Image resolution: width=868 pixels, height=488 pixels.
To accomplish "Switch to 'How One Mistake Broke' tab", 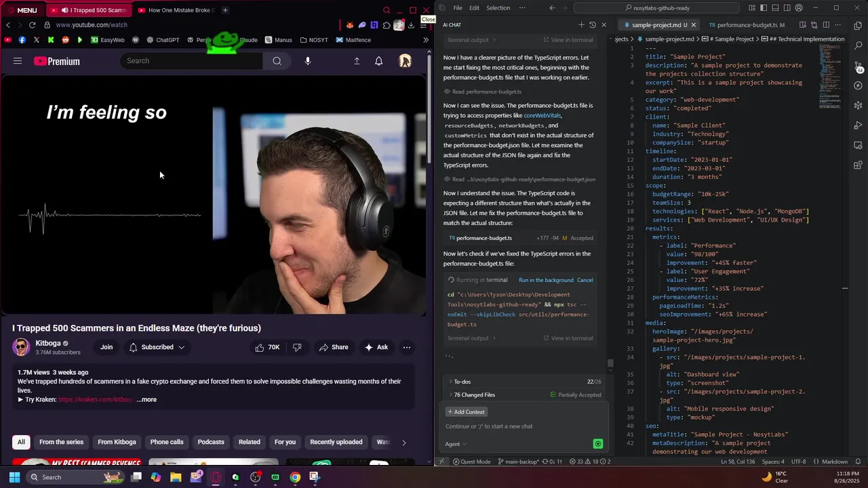I will [x=175, y=10].
